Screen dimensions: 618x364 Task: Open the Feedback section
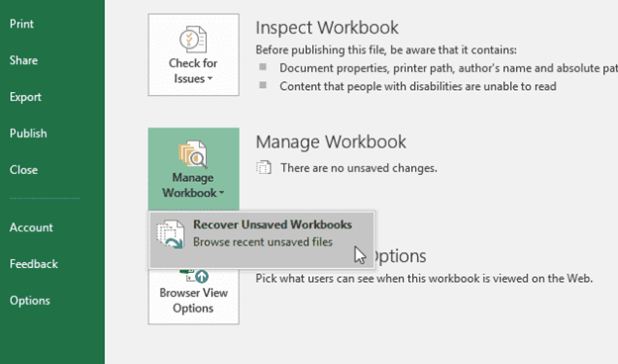34,264
